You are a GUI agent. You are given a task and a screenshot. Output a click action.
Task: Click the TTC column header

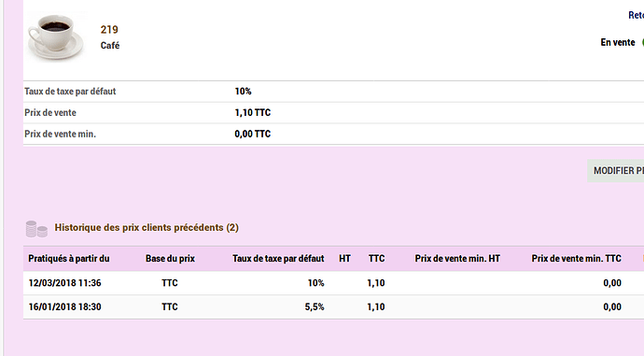click(x=377, y=259)
